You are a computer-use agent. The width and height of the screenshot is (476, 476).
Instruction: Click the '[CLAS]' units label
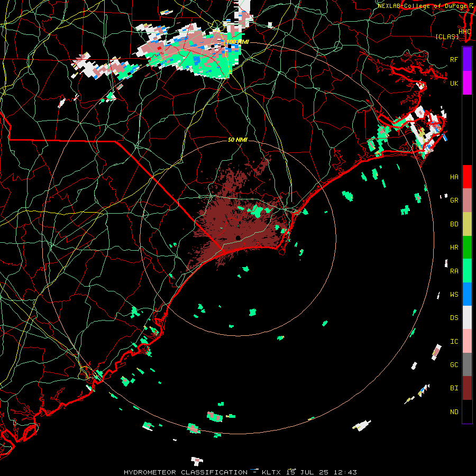point(447,36)
